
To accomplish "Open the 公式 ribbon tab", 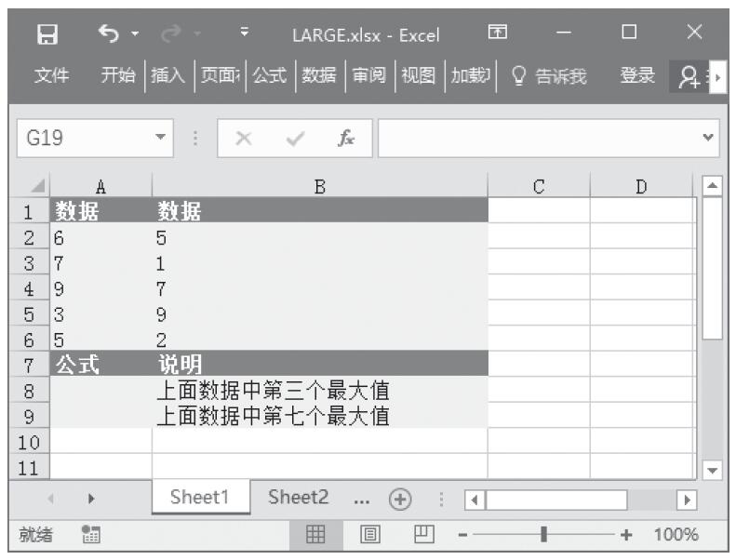I will pyautogui.click(x=272, y=75).
